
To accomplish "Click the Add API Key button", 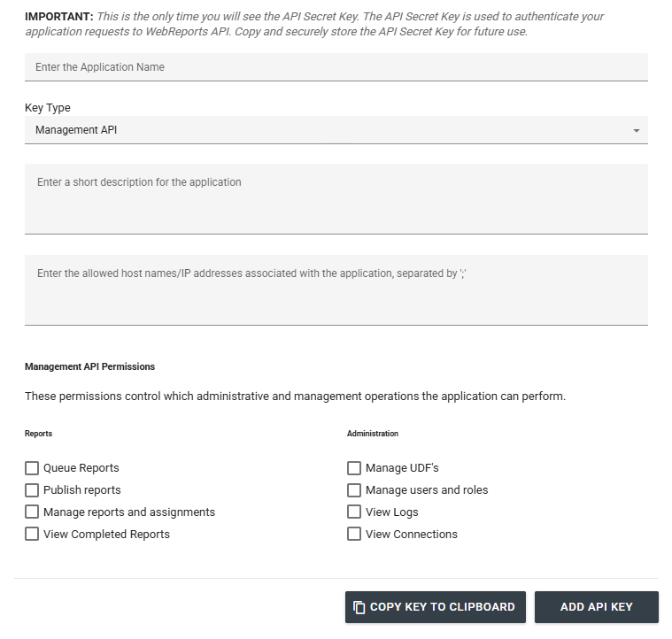I will point(597,607).
